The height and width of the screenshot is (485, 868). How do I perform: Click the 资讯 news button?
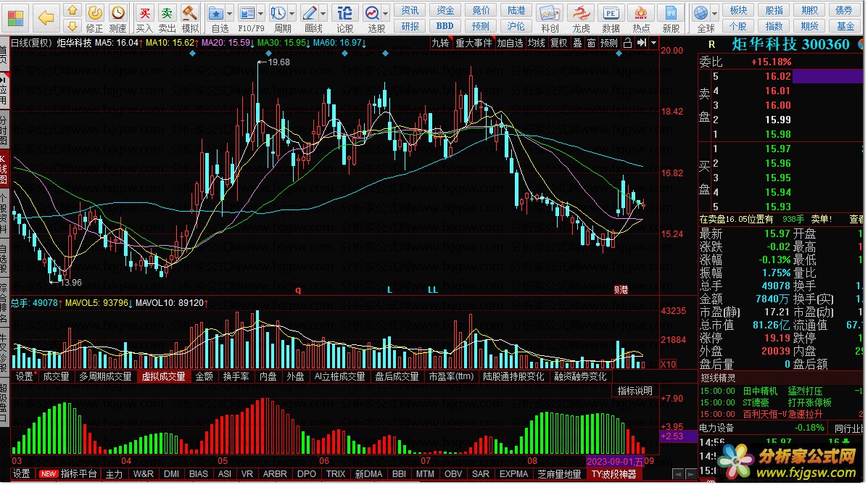[x=410, y=11]
